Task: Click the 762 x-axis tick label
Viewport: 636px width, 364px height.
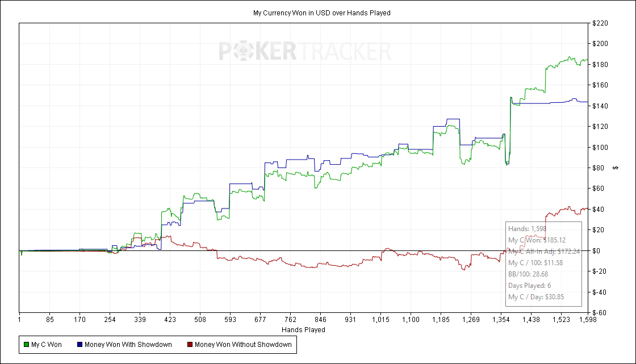Action: coord(290,320)
